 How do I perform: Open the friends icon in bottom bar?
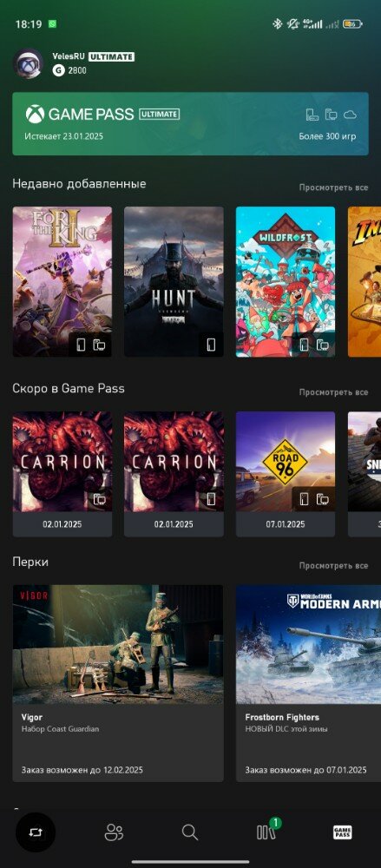(x=114, y=832)
